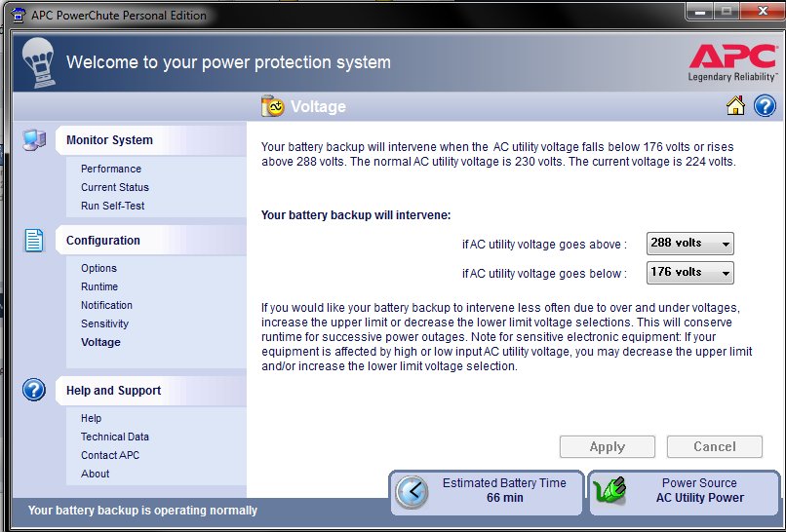Click the Voltage battery header icon
Image resolution: width=786 pixels, height=532 pixels.
coord(272,105)
